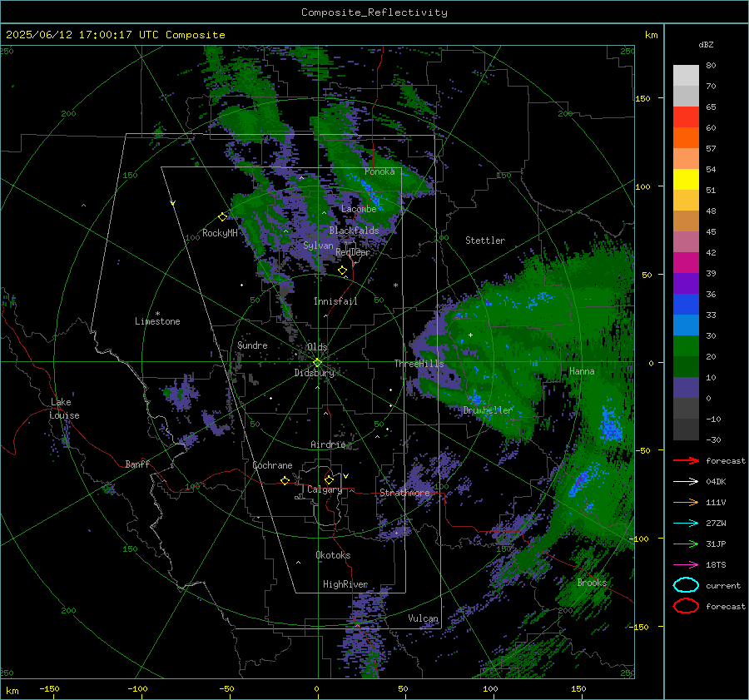Click the bright yellow 54–51 dBZ swatch

pyautogui.click(x=686, y=180)
